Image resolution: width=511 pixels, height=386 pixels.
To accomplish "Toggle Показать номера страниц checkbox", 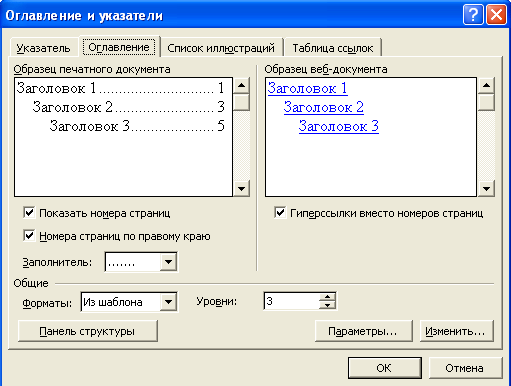I will tap(29, 212).
